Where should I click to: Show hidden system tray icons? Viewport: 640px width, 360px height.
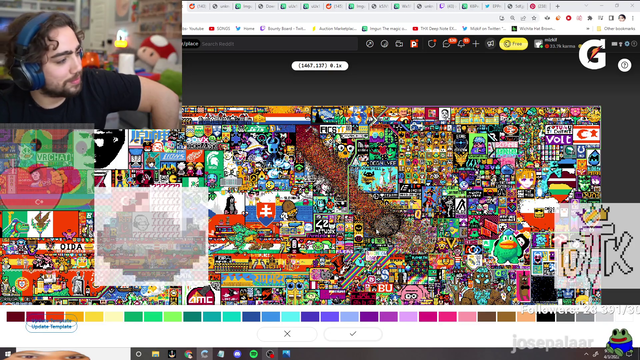click(x=586, y=354)
